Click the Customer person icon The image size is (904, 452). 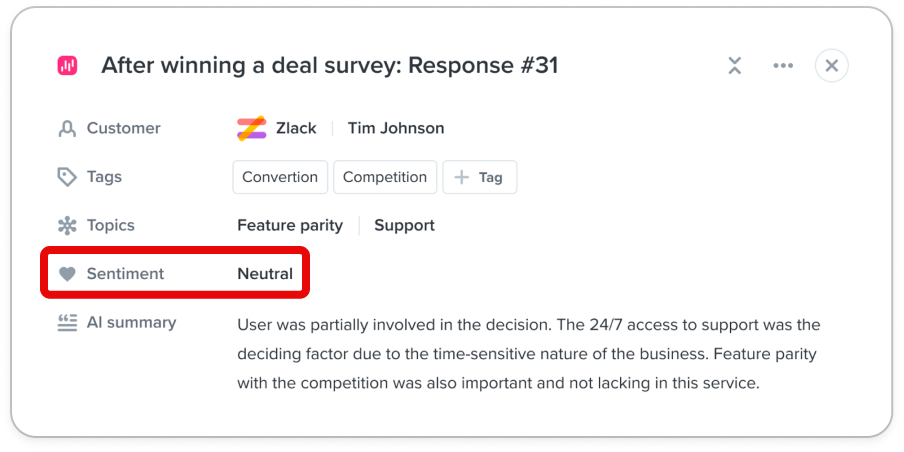pyautogui.click(x=67, y=128)
